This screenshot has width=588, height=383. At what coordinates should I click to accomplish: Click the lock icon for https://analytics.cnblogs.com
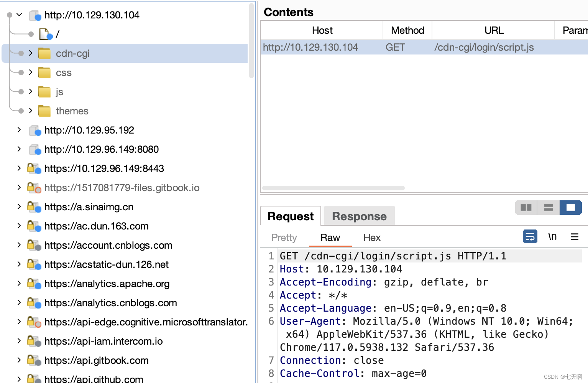click(34, 302)
